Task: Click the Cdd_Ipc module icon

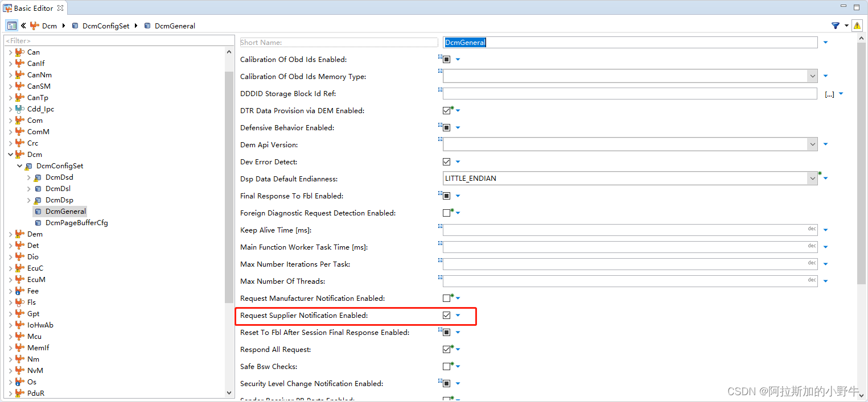Action: pos(20,109)
